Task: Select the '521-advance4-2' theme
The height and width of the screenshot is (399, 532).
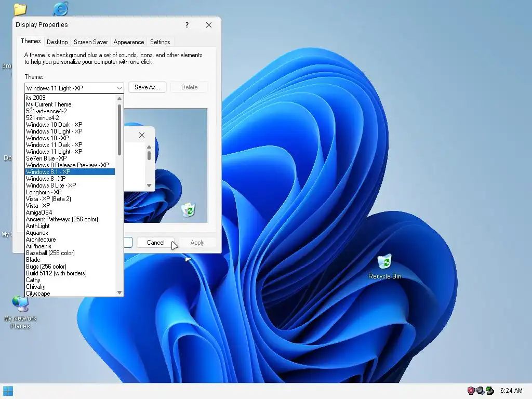Action: pyautogui.click(x=70, y=111)
